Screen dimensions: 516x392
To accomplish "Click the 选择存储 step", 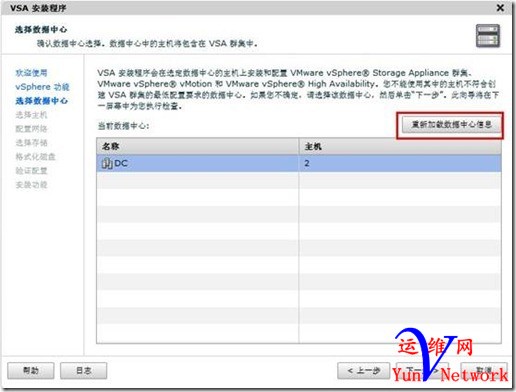I will [31, 143].
